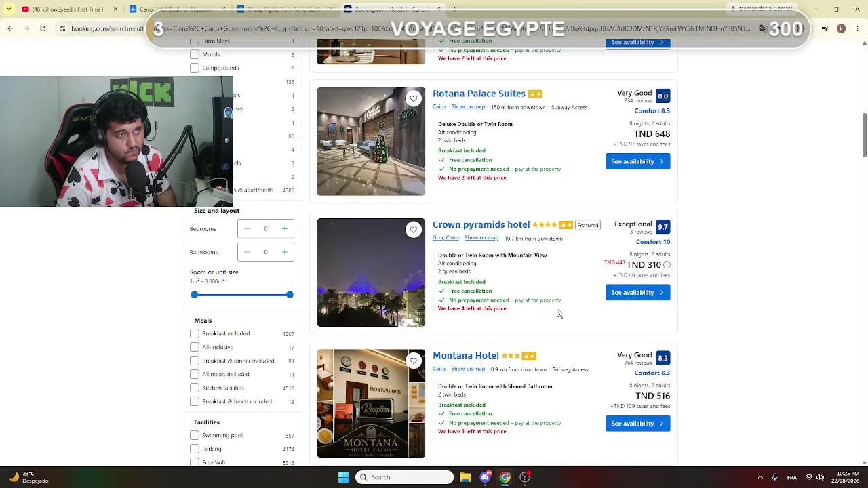Switch to the Cheap flights browser tab
The height and width of the screenshot is (488, 868).
(x=285, y=9)
